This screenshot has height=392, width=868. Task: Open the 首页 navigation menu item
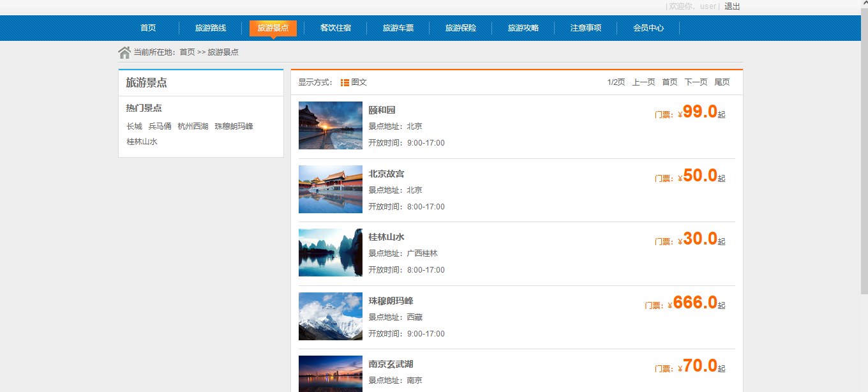point(148,28)
